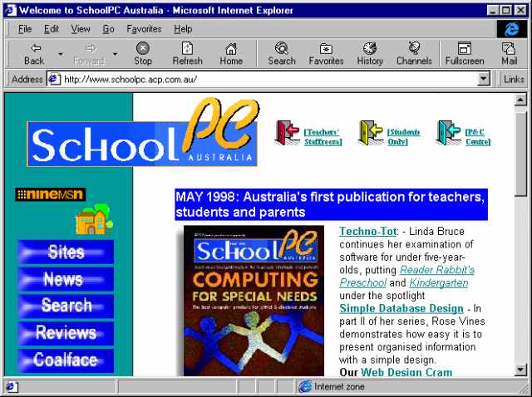This screenshot has height=397, width=532.
Task: Open the P&C Centre text link
Action: [x=478, y=137]
